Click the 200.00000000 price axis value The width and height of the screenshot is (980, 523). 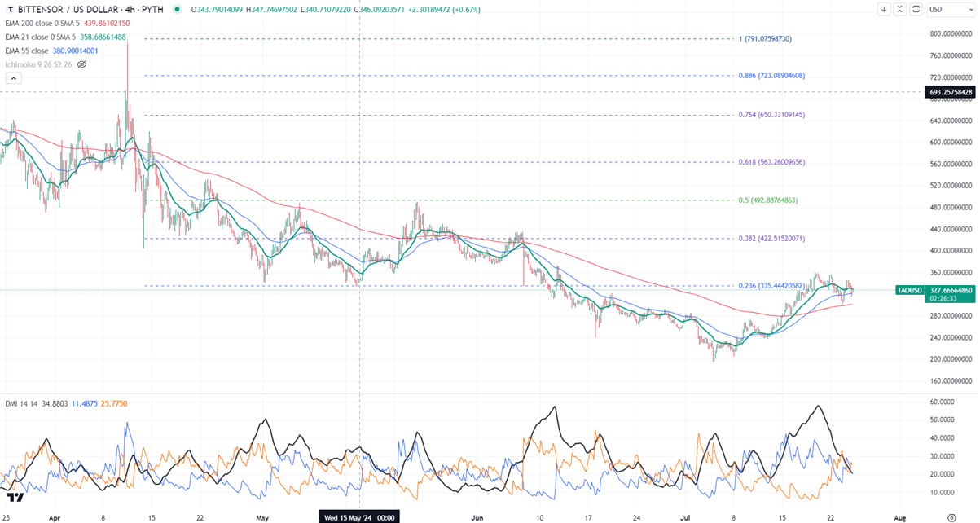pos(951,359)
